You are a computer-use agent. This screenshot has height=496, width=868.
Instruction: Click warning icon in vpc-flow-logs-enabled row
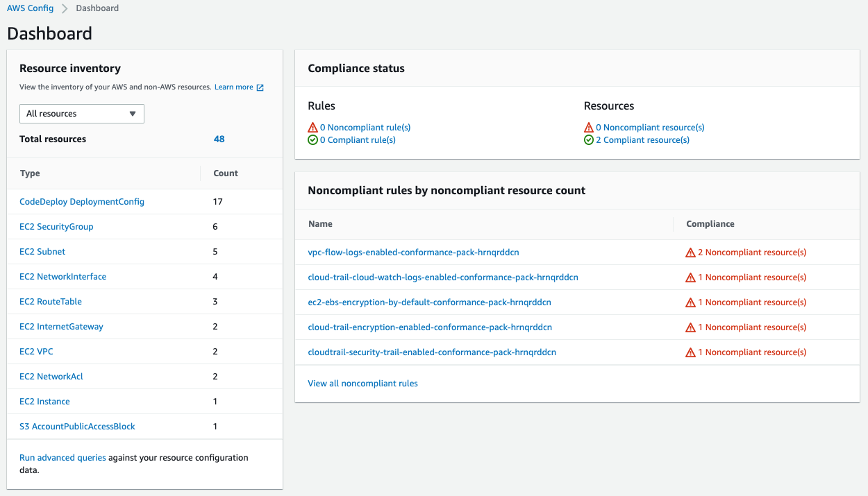(690, 253)
